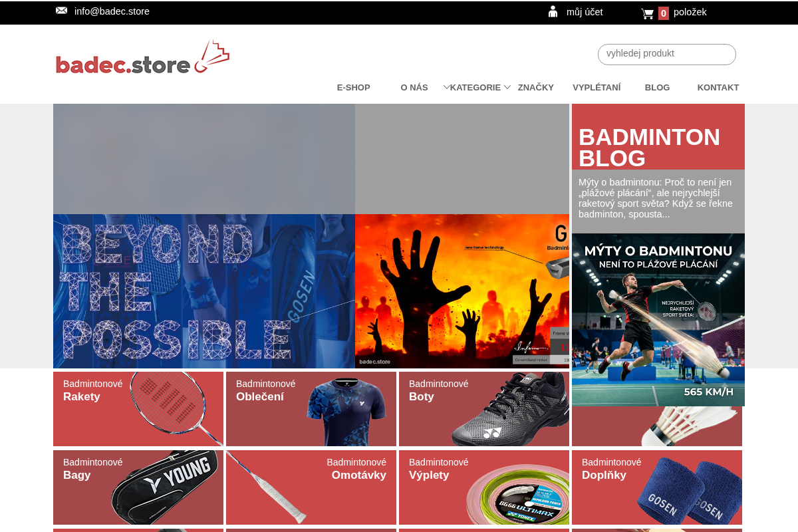This screenshot has height=532, width=798.
Task: Open the KONTAKT menu item
Action: 718,87
